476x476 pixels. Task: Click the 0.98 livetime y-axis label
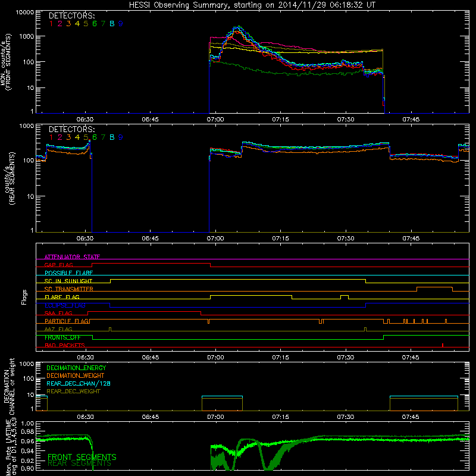pyautogui.click(x=28, y=432)
